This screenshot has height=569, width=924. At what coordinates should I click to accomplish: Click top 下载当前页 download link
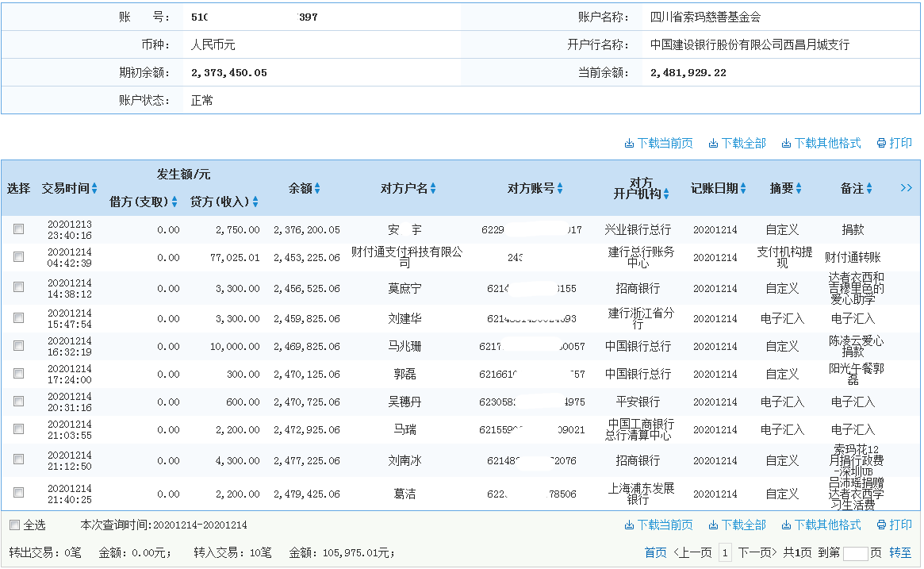point(659,144)
